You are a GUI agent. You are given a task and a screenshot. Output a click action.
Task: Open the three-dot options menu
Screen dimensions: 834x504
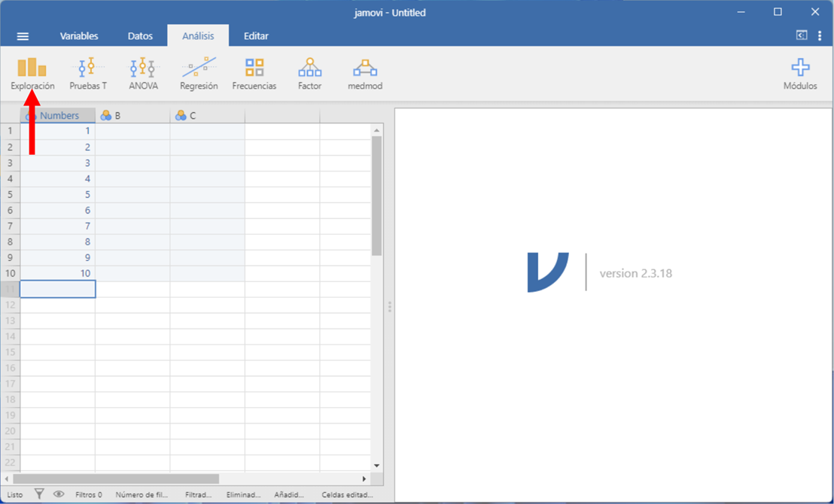[820, 35]
